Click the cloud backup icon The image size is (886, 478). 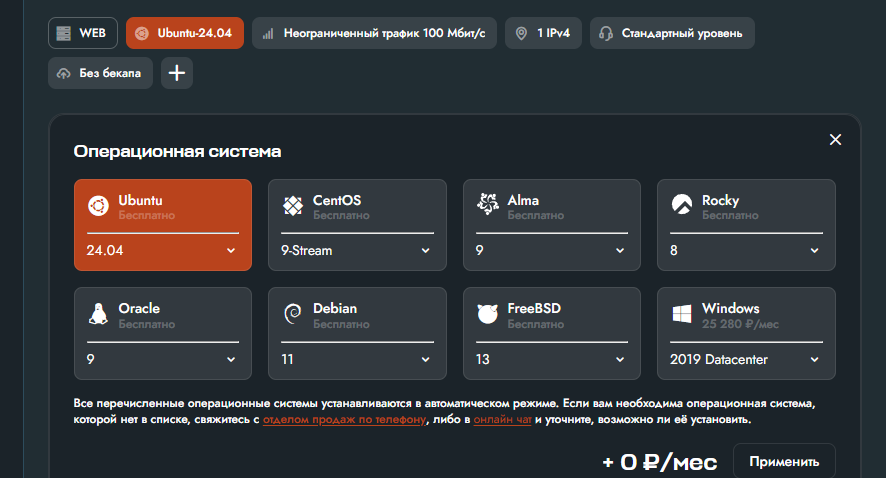tap(64, 73)
